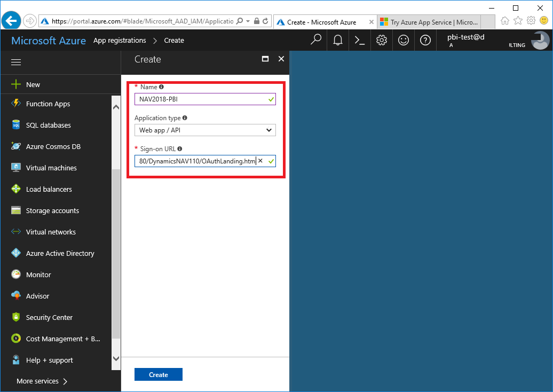Open Azure help question mark
This screenshot has height=392, width=553.
425,40
